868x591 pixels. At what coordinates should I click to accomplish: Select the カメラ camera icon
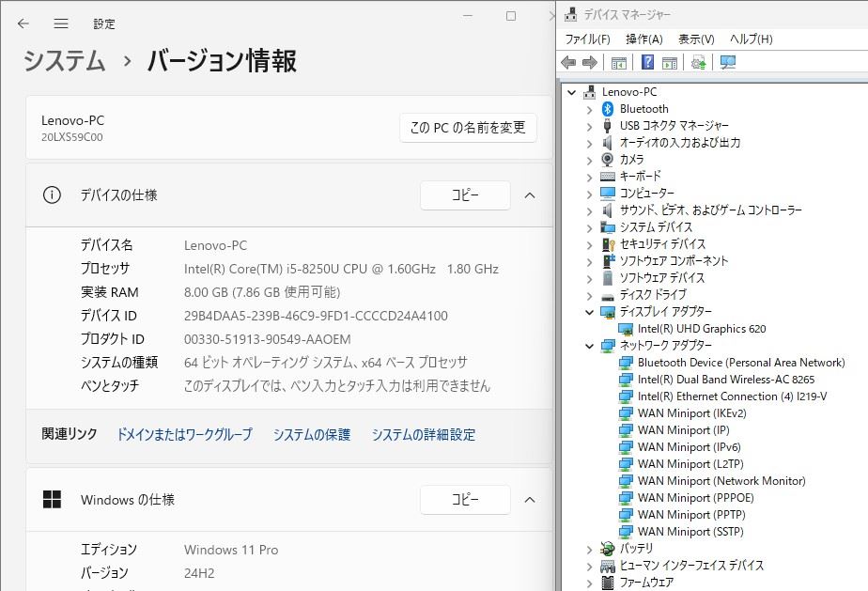pos(607,160)
